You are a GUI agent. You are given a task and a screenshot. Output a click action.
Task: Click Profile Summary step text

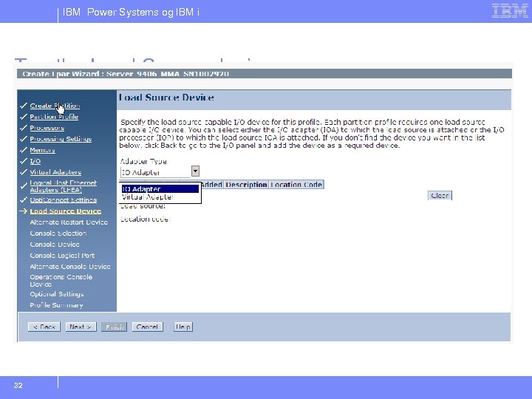pyautogui.click(x=56, y=305)
